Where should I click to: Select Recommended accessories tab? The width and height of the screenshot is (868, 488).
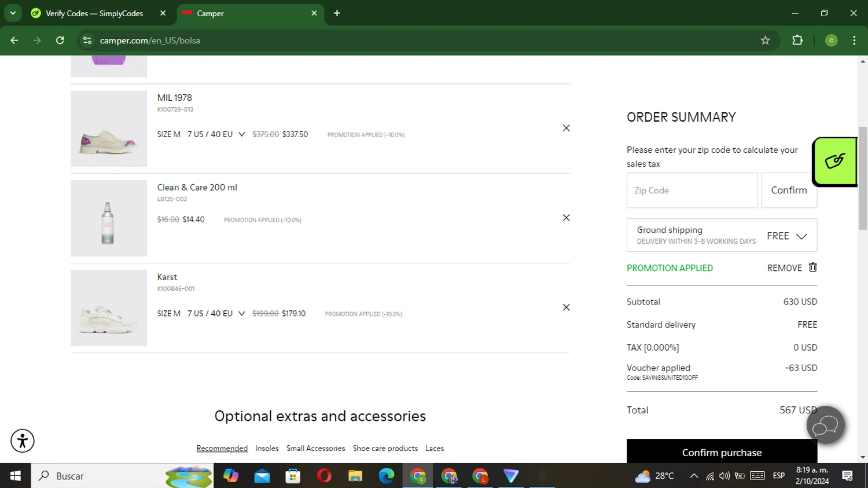(222, 449)
